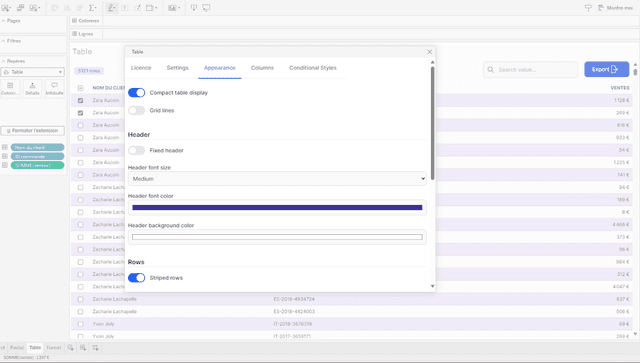Open Header font size Medium dropdown
The width and height of the screenshot is (640, 363).
pos(277,179)
